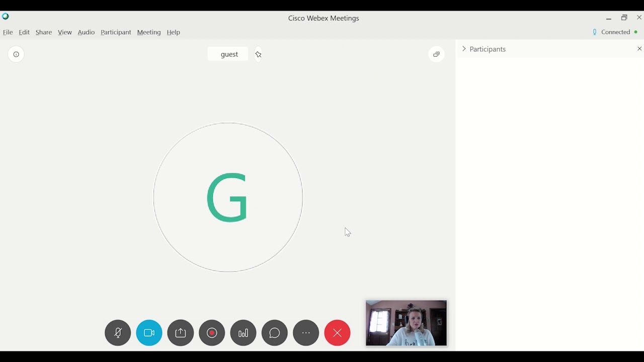Open the chat bubble button
Image resolution: width=644 pixels, height=362 pixels.
click(275, 333)
